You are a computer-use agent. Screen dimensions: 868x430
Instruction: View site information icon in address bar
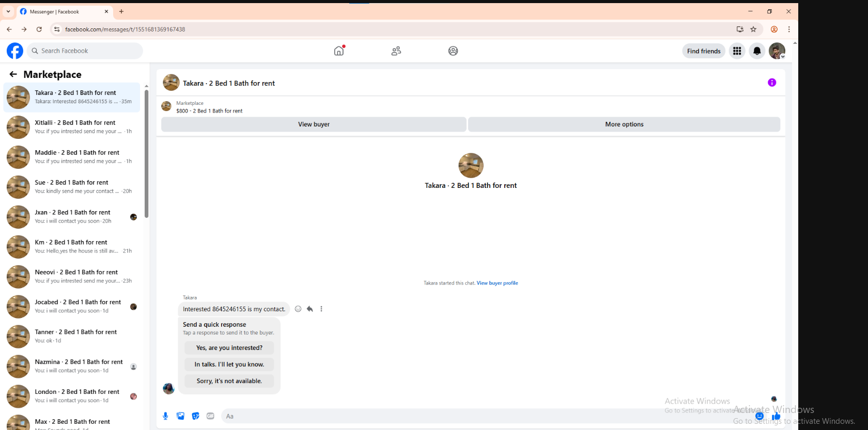pyautogui.click(x=57, y=29)
